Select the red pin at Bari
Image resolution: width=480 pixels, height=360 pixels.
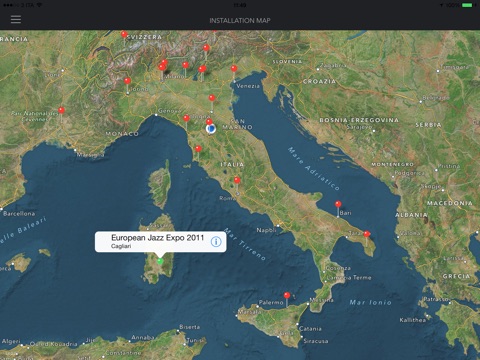coord(338,204)
